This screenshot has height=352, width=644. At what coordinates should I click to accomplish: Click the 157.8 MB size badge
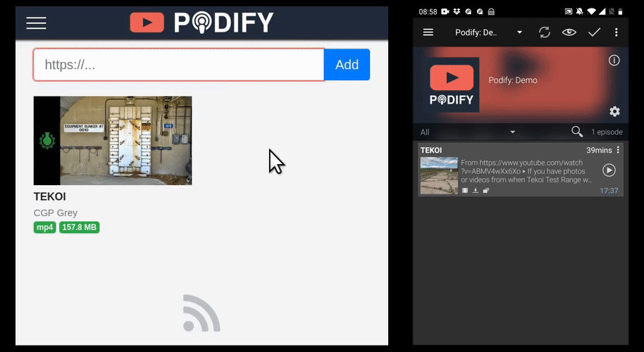[x=80, y=227]
